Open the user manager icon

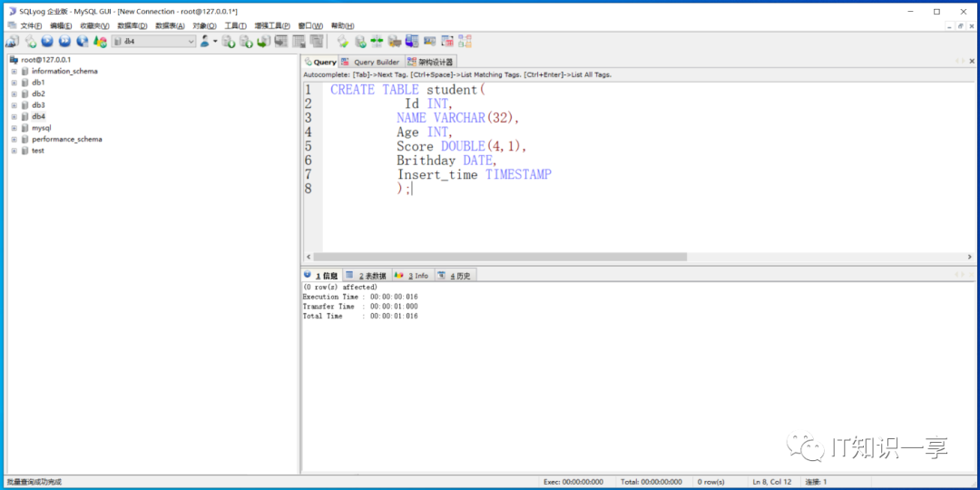click(206, 42)
